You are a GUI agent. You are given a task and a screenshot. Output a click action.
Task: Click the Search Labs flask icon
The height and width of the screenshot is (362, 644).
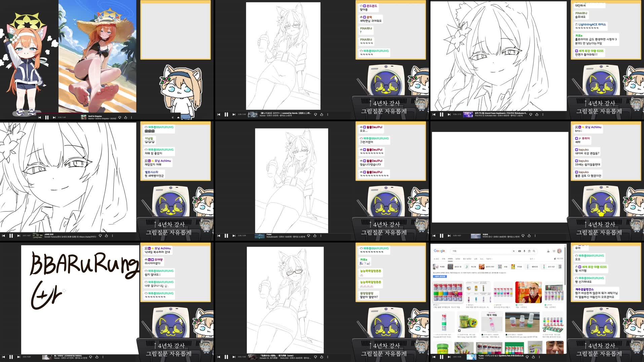[548, 251]
